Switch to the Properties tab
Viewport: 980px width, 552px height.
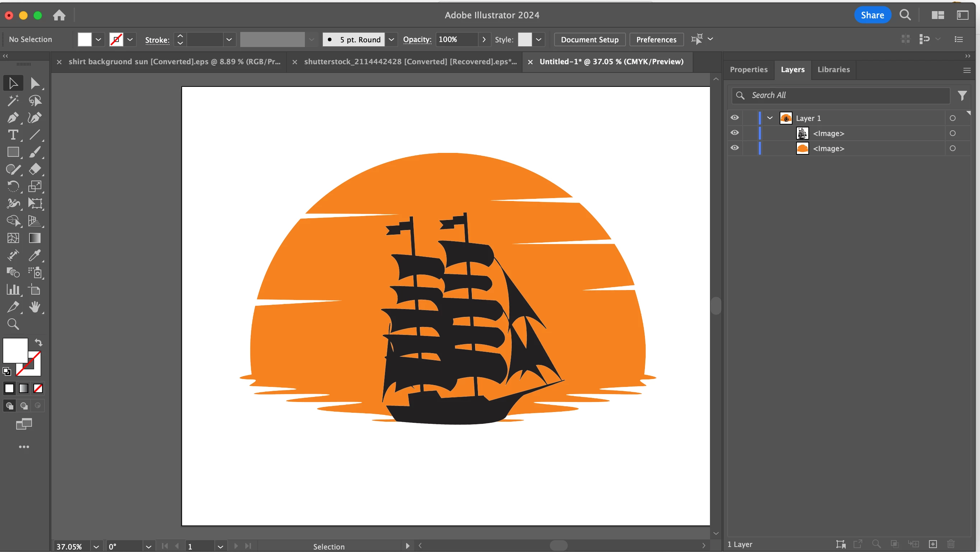click(748, 70)
